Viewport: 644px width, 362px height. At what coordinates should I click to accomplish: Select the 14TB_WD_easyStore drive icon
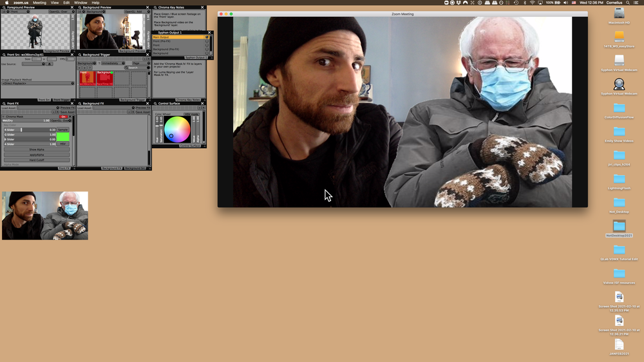619,37
